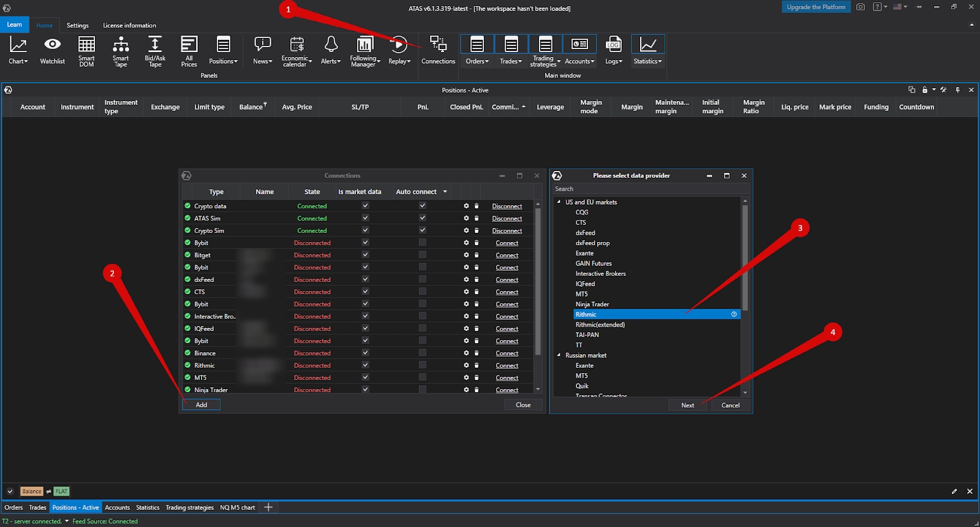
Task: Collapse the US and EU markets group
Action: 559,202
